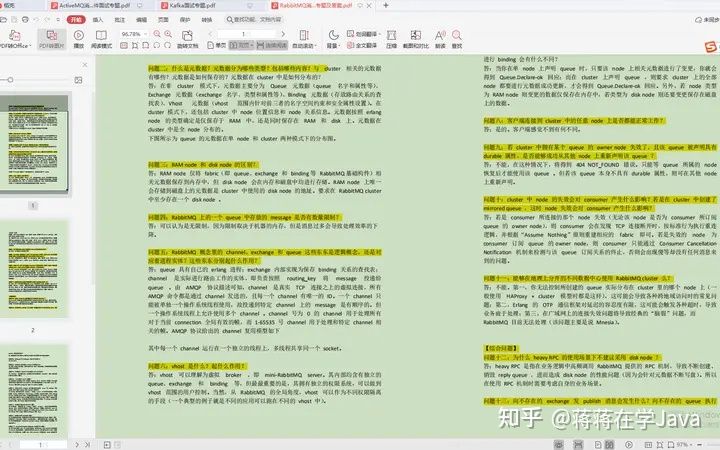Open the PDF转Office conversion tool
The height and width of the screenshot is (450, 720).
(x=14, y=39)
